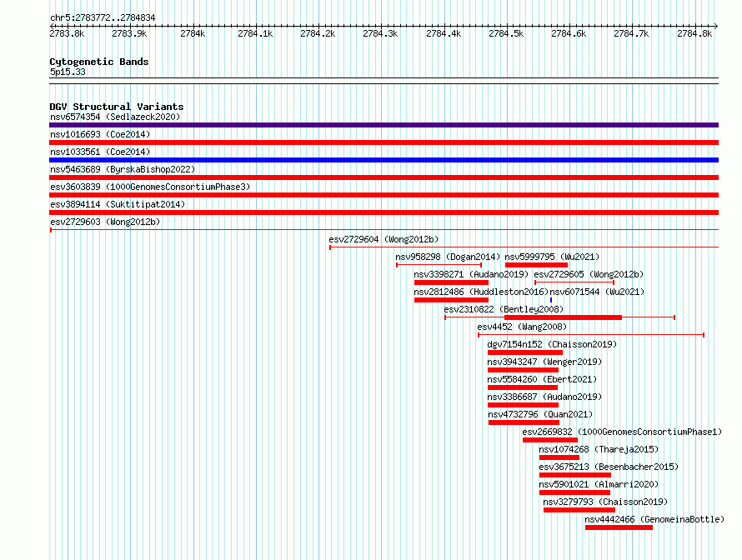Viewport: 742px width, 560px height.
Task: Open esv2669832 (1000GenomesConsortiumPhase1) label
Action: click(622, 432)
